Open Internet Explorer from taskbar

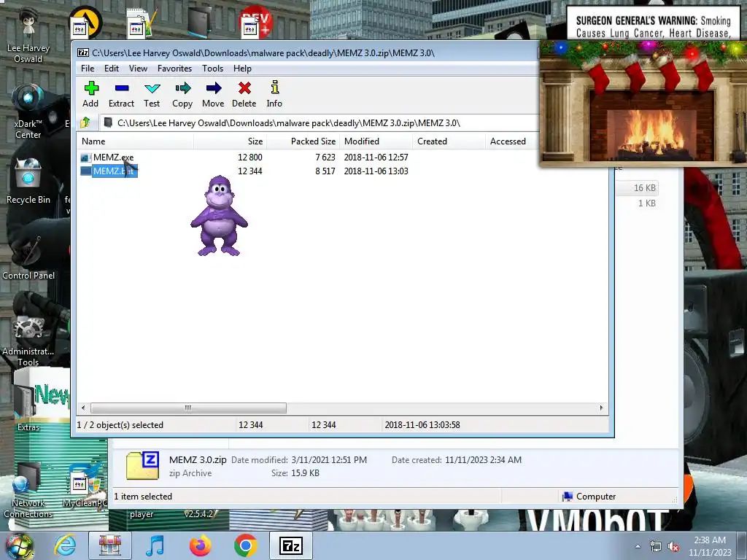pos(65,545)
